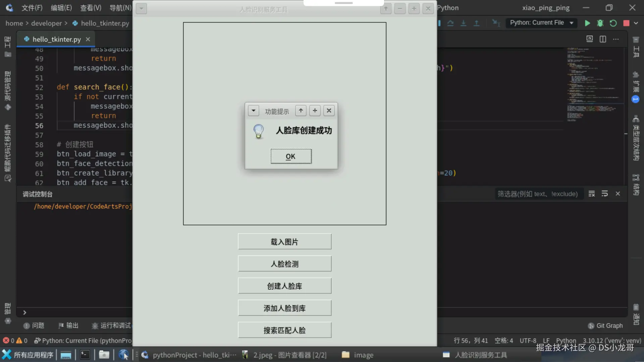Open the 功能提示 dialog window menu arrow

pyautogui.click(x=254, y=111)
